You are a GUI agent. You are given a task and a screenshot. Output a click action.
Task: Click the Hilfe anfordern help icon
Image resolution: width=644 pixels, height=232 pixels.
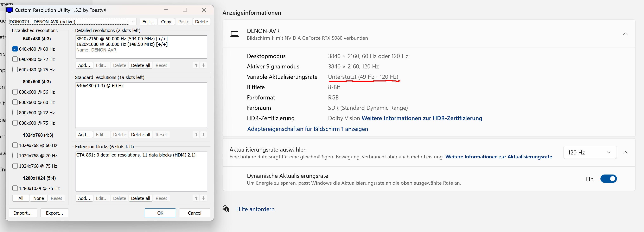tap(226, 209)
